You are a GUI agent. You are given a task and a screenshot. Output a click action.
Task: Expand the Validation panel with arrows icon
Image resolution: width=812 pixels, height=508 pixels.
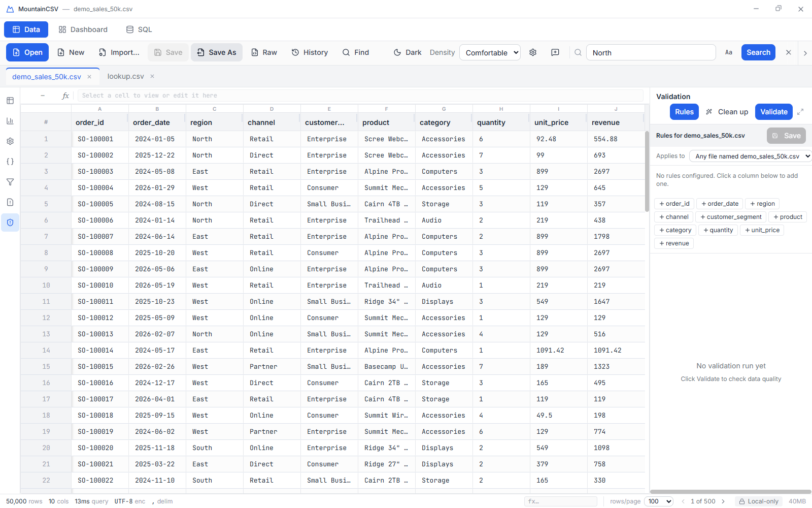800,112
